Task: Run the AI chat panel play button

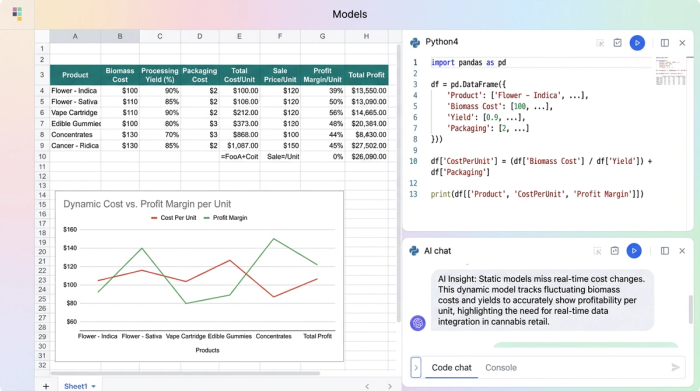Action: (x=633, y=251)
